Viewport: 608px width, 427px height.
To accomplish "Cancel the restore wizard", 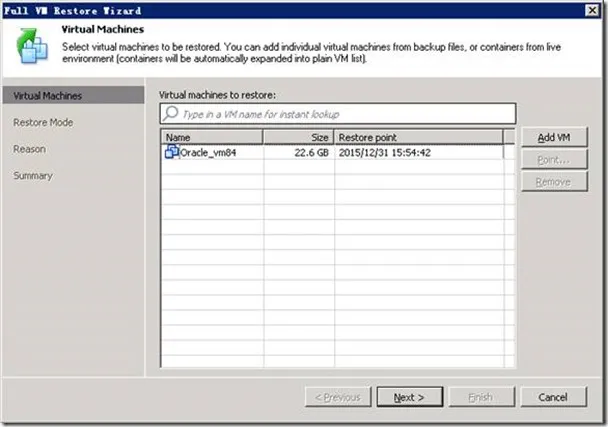I will (x=553, y=397).
